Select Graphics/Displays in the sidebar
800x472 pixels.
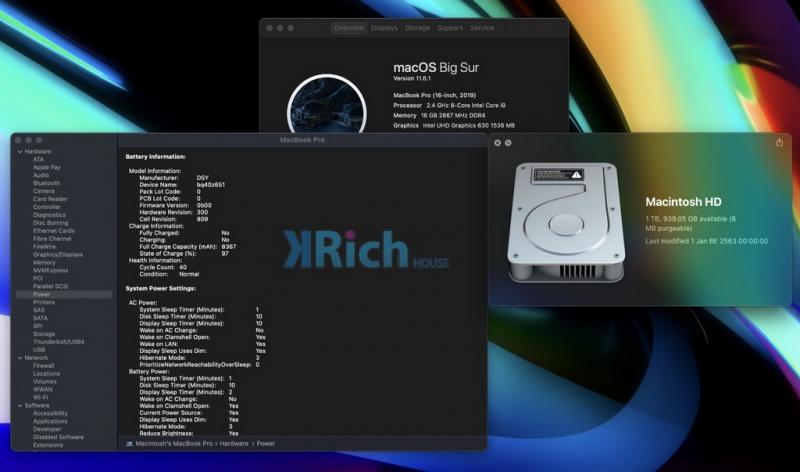58,255
